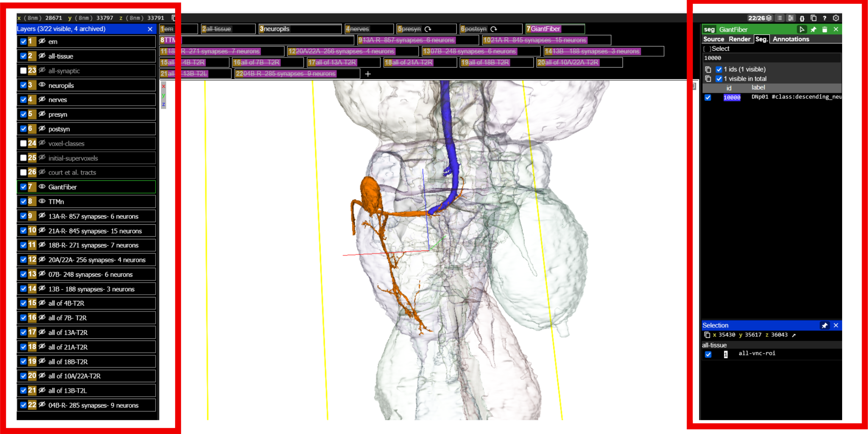Open the layer side panel sliders icon
This screenshot has width=868, height=434.
tap(791, 18)
